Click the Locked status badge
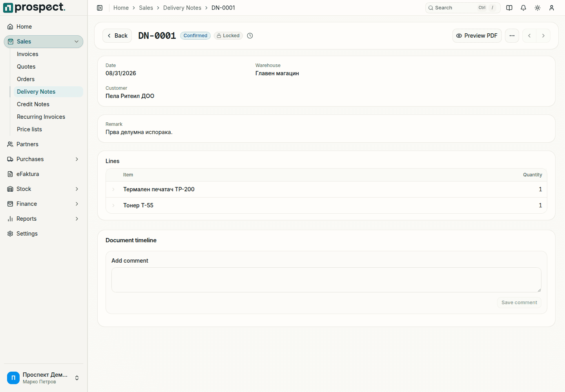Image resolution: width=565 pixels, height=392 pixels. click(x=228, y=36)
